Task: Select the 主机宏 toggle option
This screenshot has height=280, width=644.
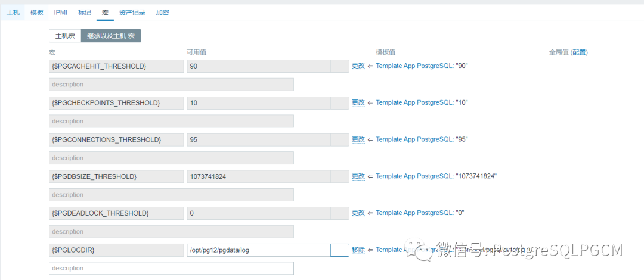Action: [x=65, y=36]
